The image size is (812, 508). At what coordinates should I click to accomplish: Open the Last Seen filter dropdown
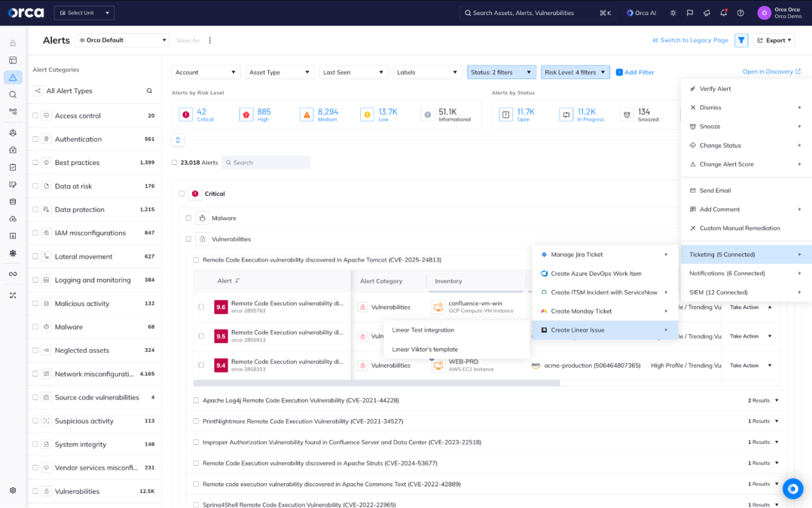pos(353,72)
